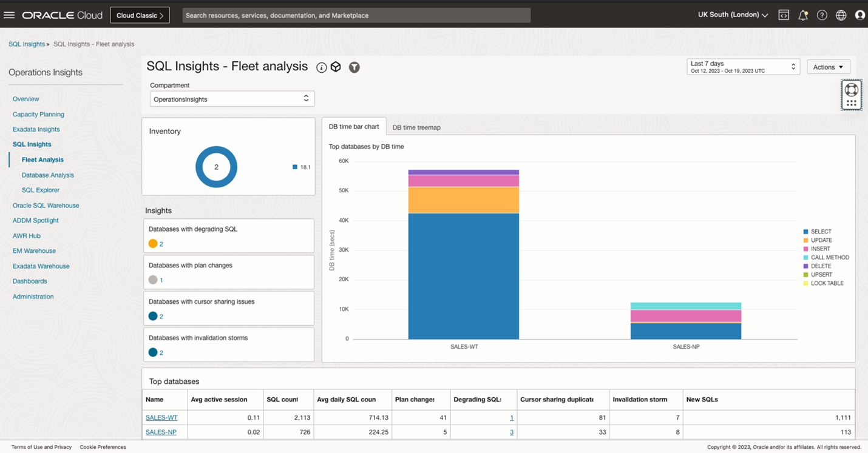This screenshot has width=868, height=453.
Task: Open Database Analysis in the sidebar
Action: click(48, 175)
